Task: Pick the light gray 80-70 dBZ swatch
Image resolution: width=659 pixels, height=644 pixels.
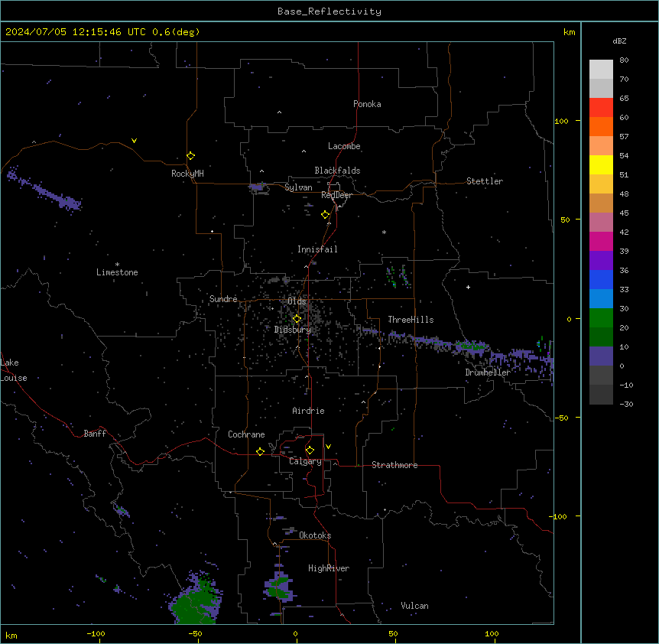Action: pos(601,70)
